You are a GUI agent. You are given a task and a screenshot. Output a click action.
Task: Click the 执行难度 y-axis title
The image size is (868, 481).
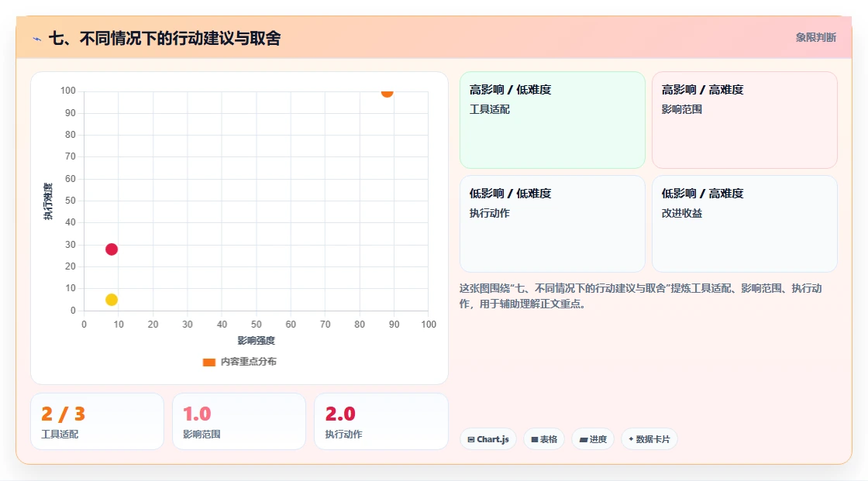(x=48, y=201)
